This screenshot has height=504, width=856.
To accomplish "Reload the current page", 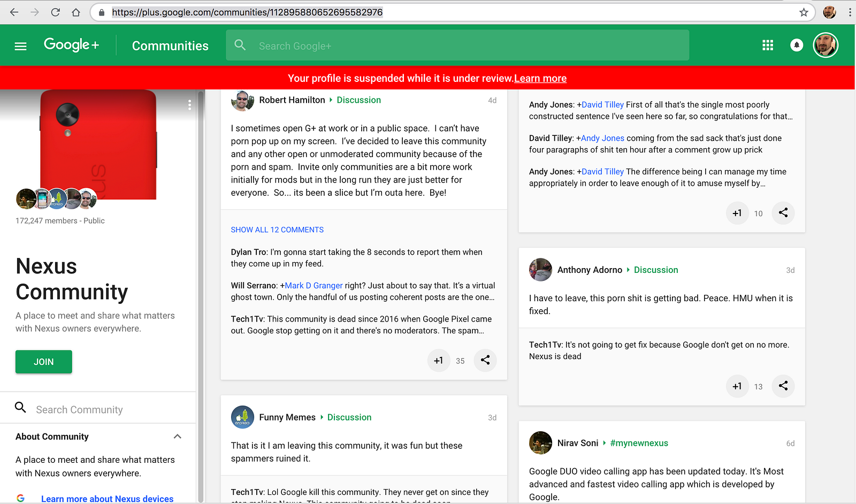I will [55, 12].
